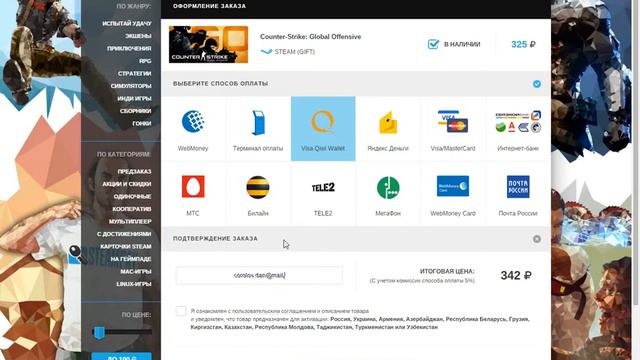
Task: Click the 342 ₽ total price
Action: (x=516, y=276)
